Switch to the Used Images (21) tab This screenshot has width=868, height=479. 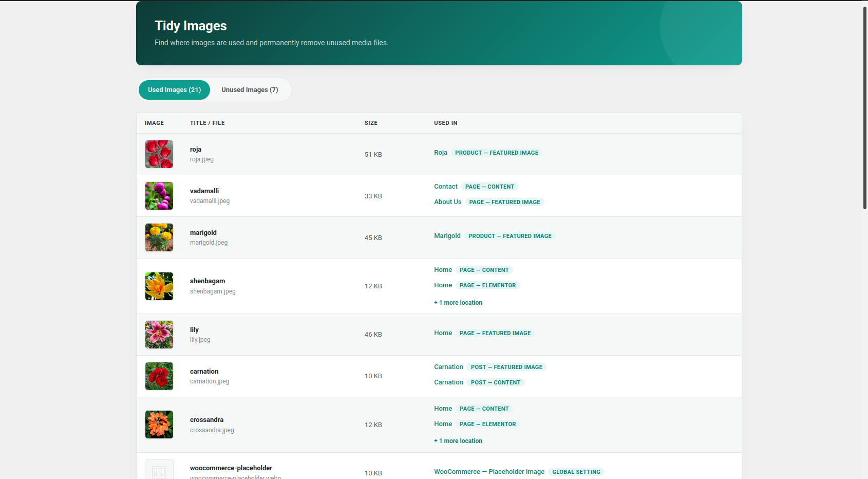[x=174, y=90]
